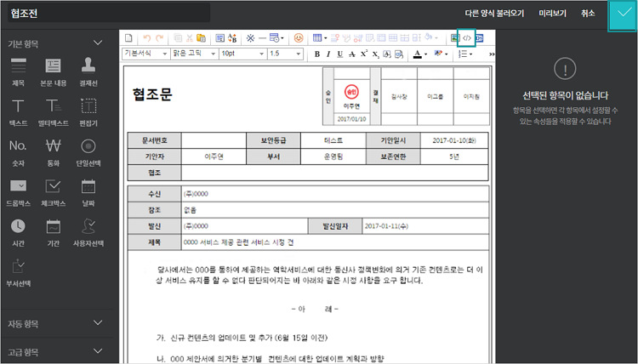
Task: Expand the 자동 항목 section
Action: click(98, 323)
